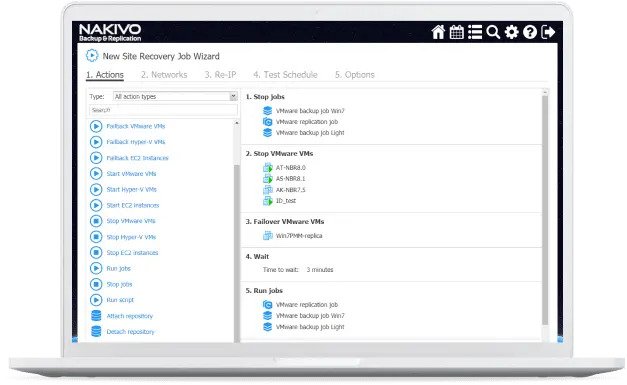Click the Attach repository database icon
The height and width of the screenshot is (385, 627).
pos(96,316)
